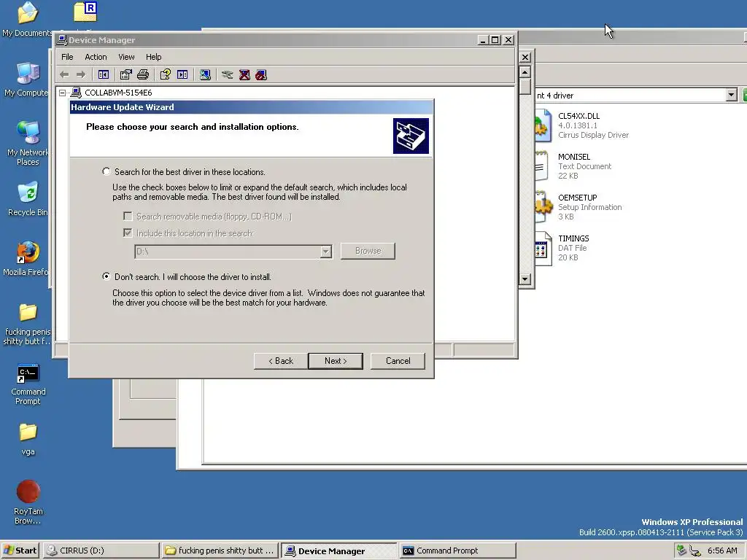Open the D:\ location dropdown arrow
This screenshot has width=747, height=560.
tap(326, 252)
